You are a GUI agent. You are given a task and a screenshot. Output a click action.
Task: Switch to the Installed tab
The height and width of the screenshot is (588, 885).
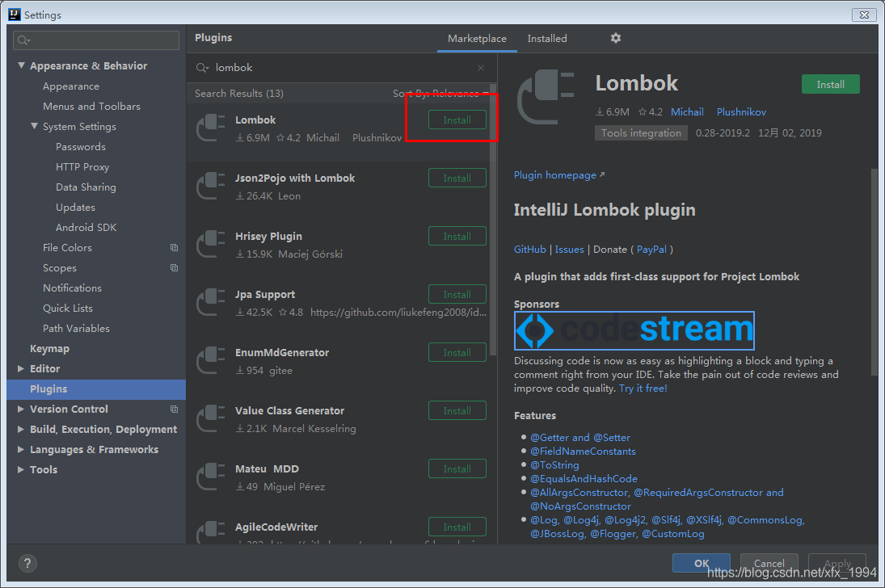(x=547, y=39)
